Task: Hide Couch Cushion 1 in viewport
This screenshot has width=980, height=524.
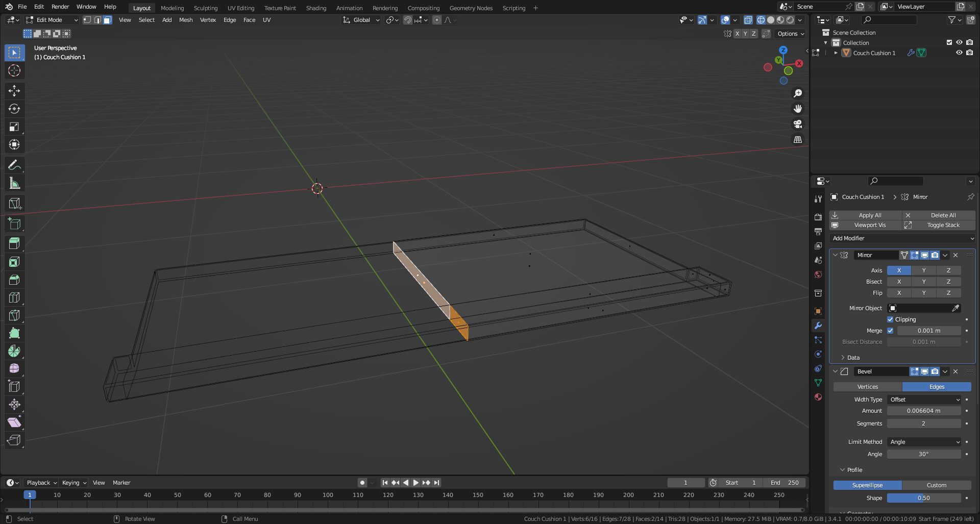Action: pyautogui.click(x=959, y=53)
